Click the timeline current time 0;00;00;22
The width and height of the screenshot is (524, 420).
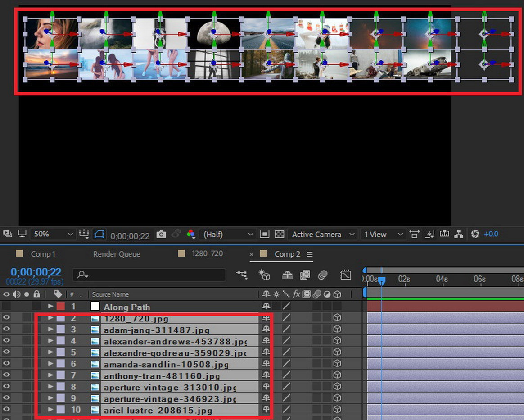pyautogui.click(x=36, y=272)
